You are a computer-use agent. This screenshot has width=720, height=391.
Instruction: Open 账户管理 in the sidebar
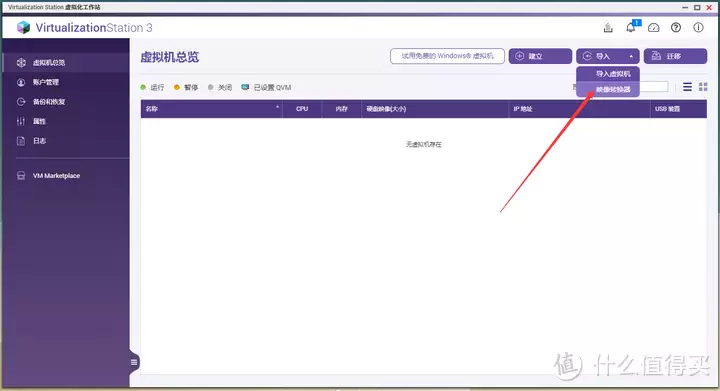click(65, 82)
